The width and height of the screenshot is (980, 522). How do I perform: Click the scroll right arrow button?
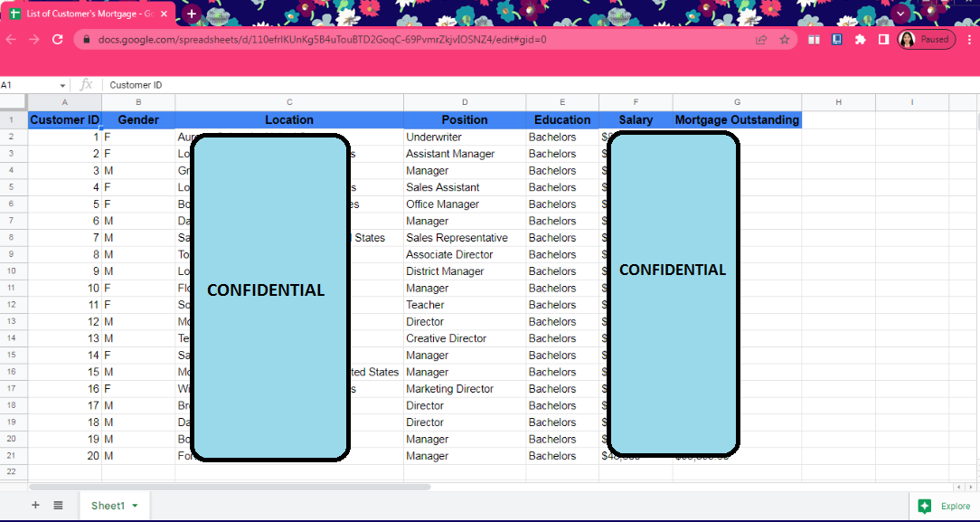pos(970,487)
